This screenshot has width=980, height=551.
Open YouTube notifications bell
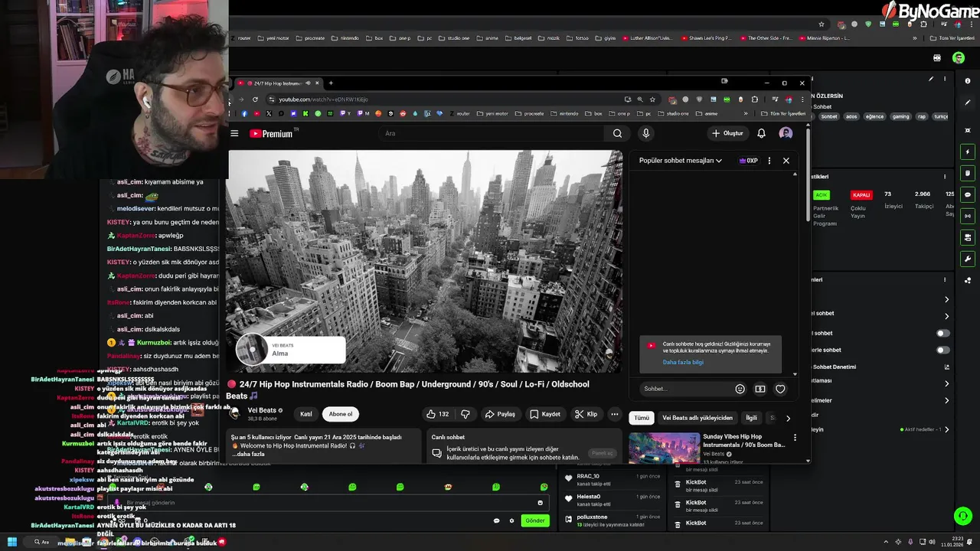(761, 133)
